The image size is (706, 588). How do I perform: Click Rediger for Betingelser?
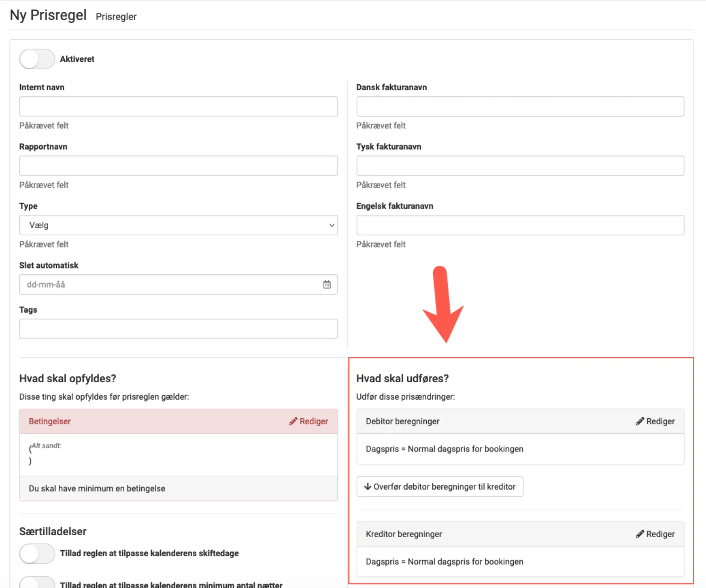pyautogui.click(x=313, y=421)
